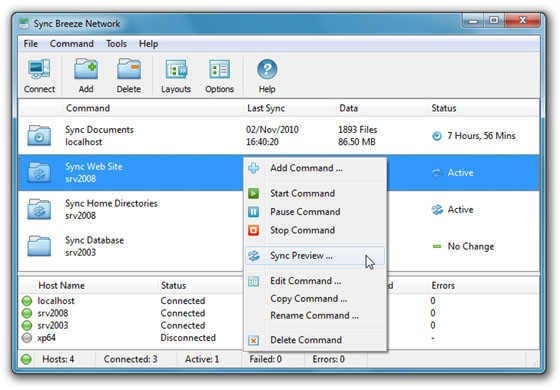The image size is (560, 390).
Task: Click the green status dot next to srv2003
Action: (x=27, y=325)
